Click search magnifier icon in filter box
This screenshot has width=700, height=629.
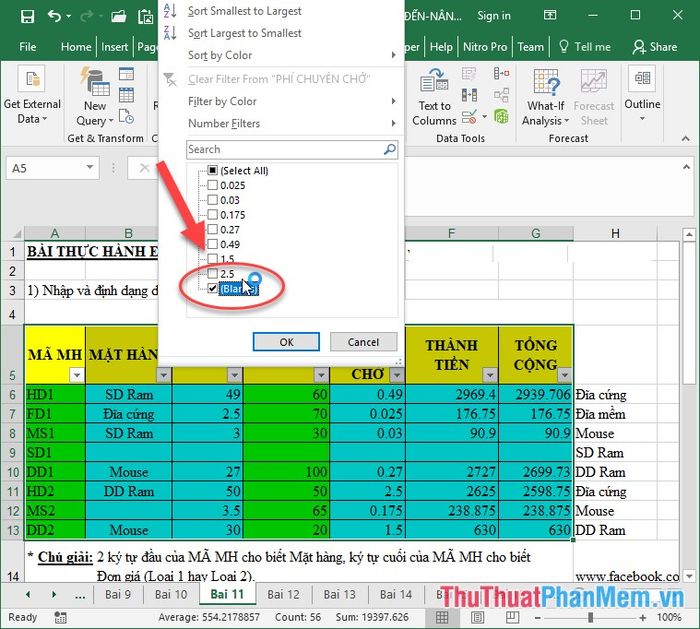390,150
